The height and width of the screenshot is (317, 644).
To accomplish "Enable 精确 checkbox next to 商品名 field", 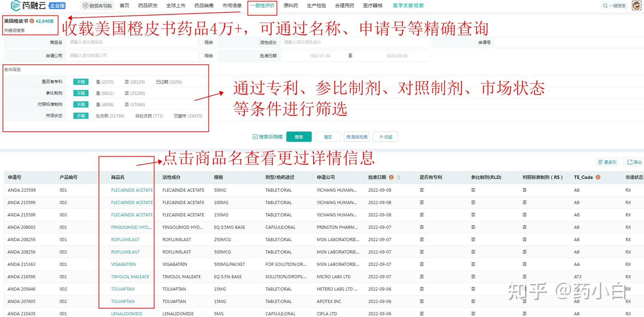I will pos(201,42).
